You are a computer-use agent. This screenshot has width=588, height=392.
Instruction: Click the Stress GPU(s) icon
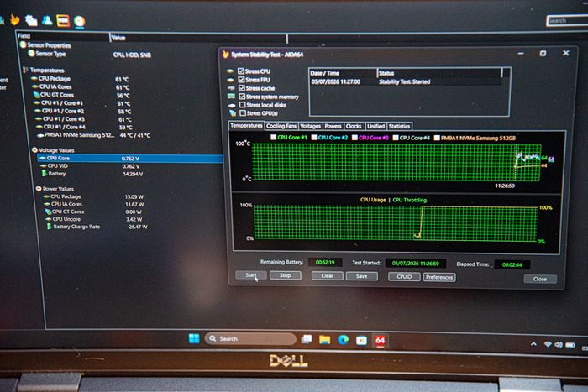coord(233,112)
